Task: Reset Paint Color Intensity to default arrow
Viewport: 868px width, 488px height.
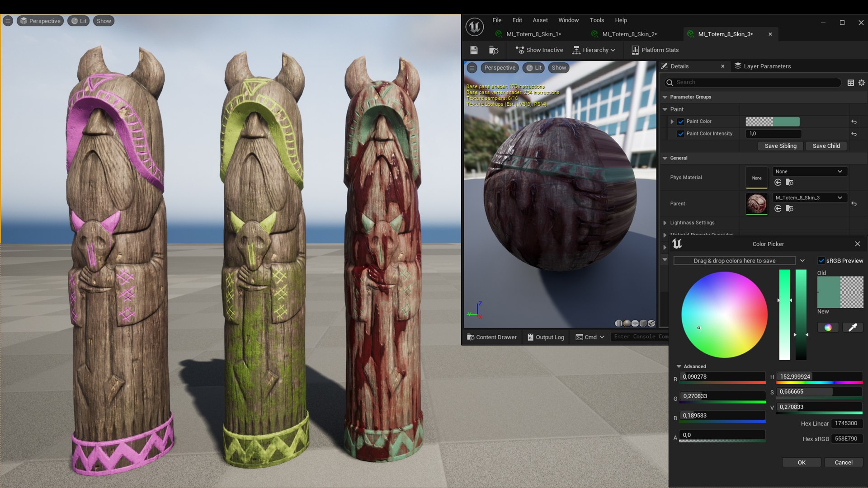Action: tap(854, 134)
